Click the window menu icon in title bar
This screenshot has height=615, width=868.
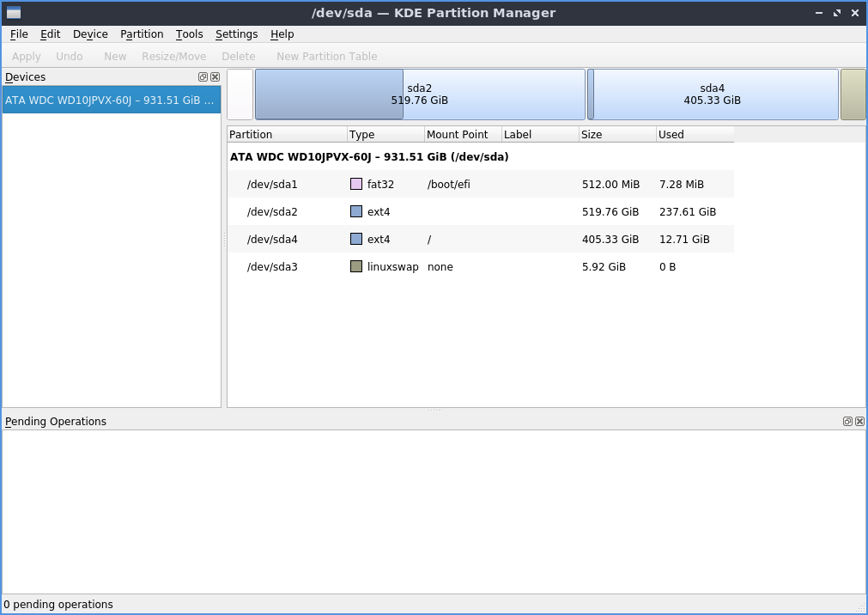14,13
